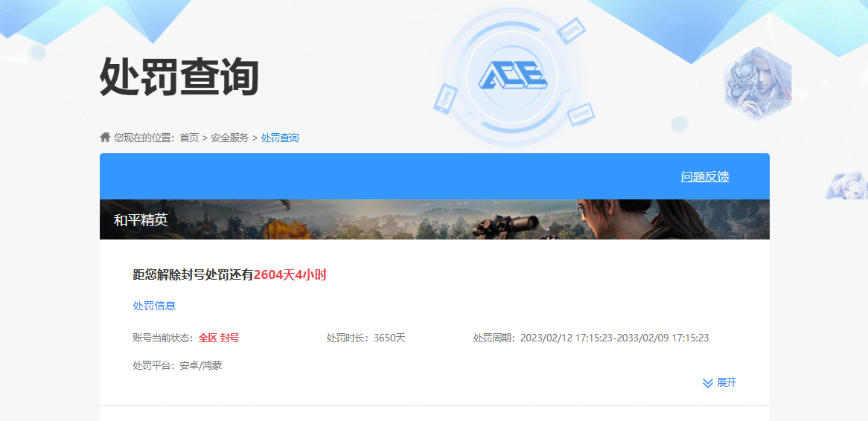Click the red 全区 封号 status text
868x421 pixels.
(219, 338)
